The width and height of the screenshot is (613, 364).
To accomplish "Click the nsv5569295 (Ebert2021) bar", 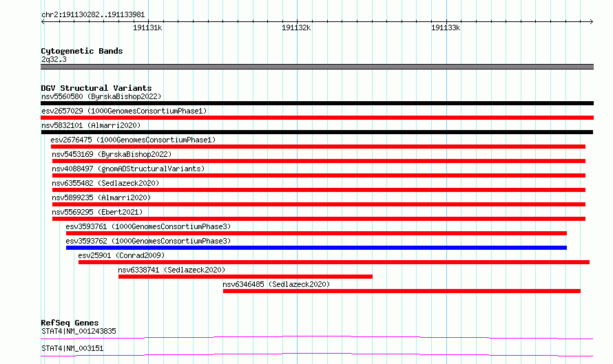I will pyautogui.click(x=319, y=219).
